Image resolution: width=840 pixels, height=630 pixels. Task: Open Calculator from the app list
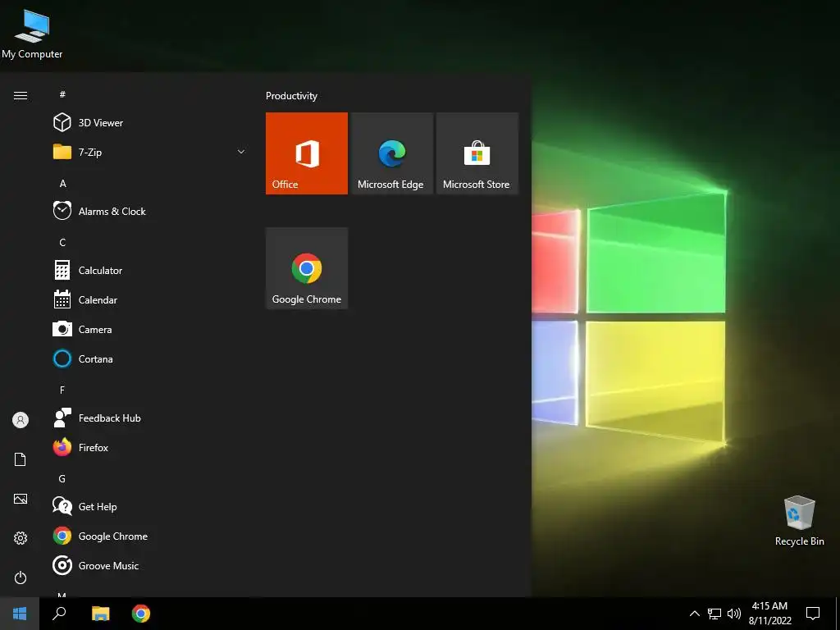tap(150, 271)
